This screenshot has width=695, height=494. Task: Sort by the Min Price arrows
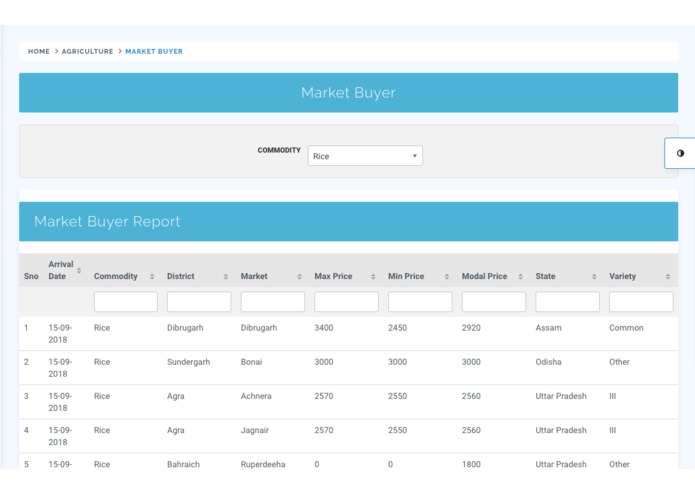447,276
